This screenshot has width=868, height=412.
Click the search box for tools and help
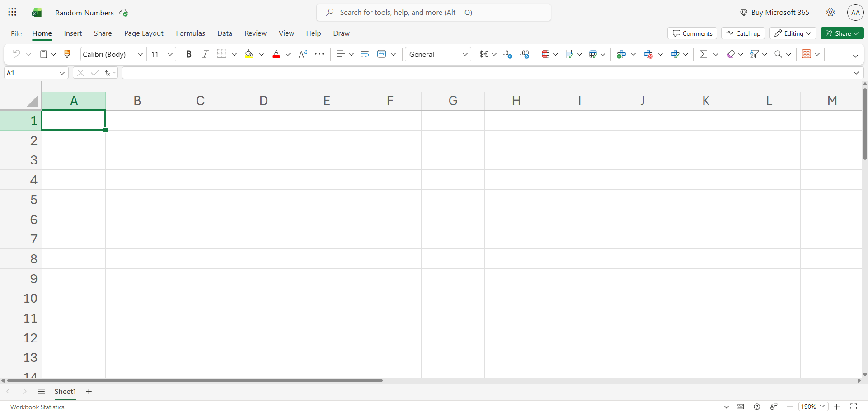click(x=433, y=13)
